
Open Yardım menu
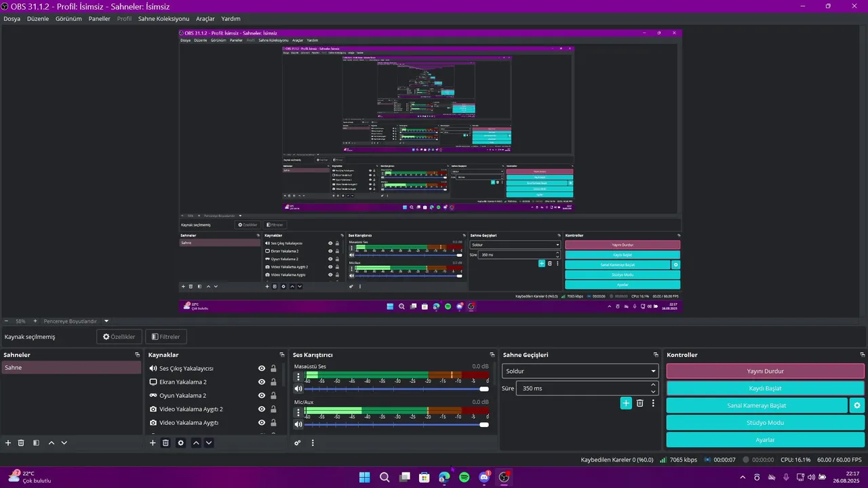(x=231, y=19)
